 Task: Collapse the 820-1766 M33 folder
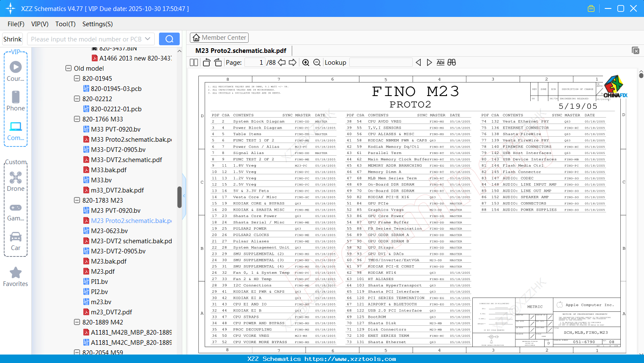click(x=77, y=119)
